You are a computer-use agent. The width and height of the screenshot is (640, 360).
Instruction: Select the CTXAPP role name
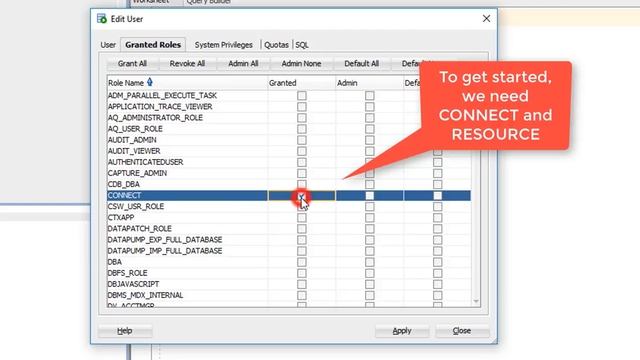(121, 218)
